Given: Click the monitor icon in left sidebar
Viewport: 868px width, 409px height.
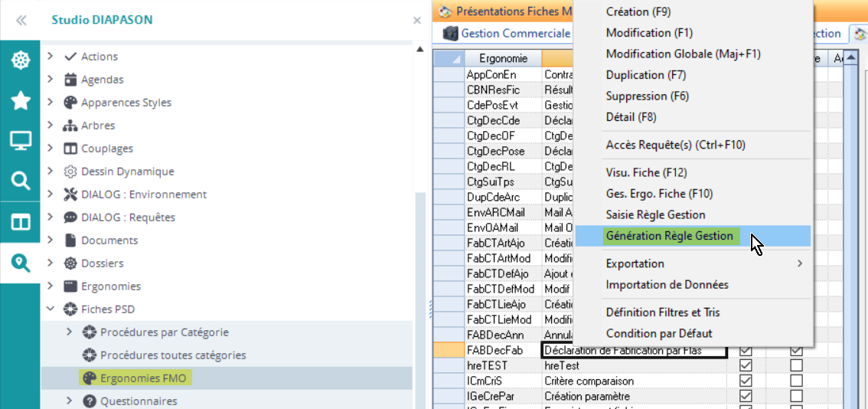Looking at the screenshot, I should pos(20,141).
